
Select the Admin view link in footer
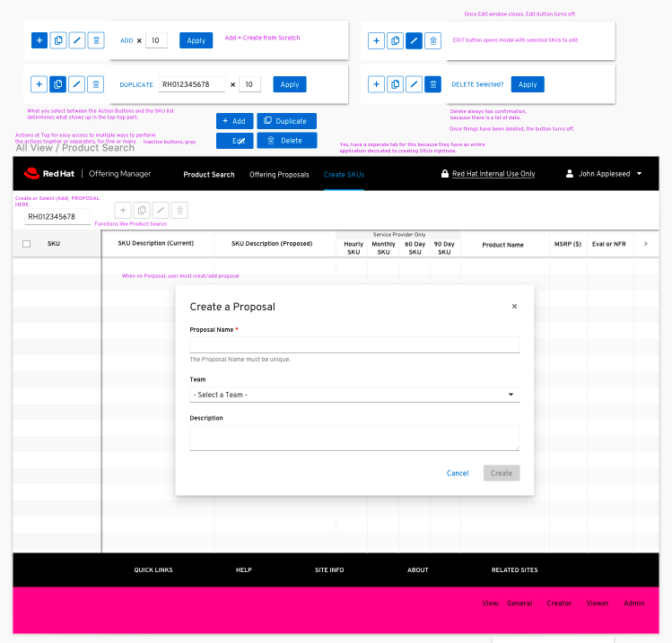pyautogui.click(x=633, y=604)
